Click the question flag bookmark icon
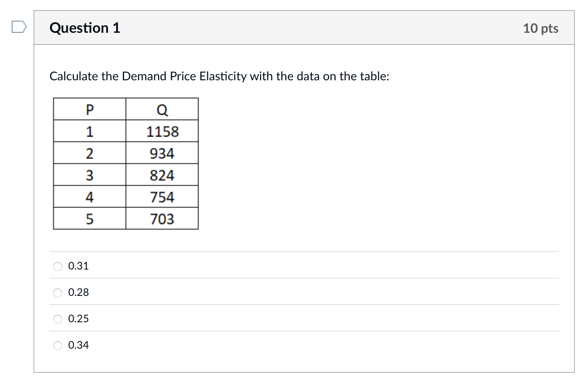Viewport: 582px width, 392px height. pos(19,26)
